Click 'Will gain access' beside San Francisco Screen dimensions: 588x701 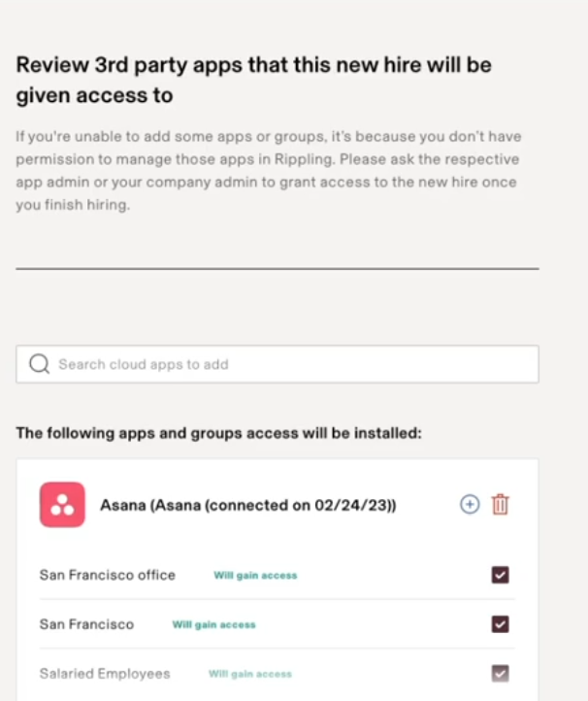(x=213, y=624)
